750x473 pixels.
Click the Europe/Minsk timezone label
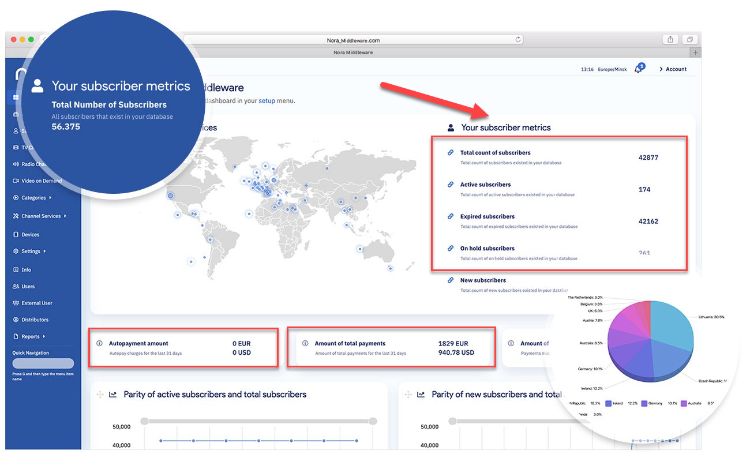[612, 69]
